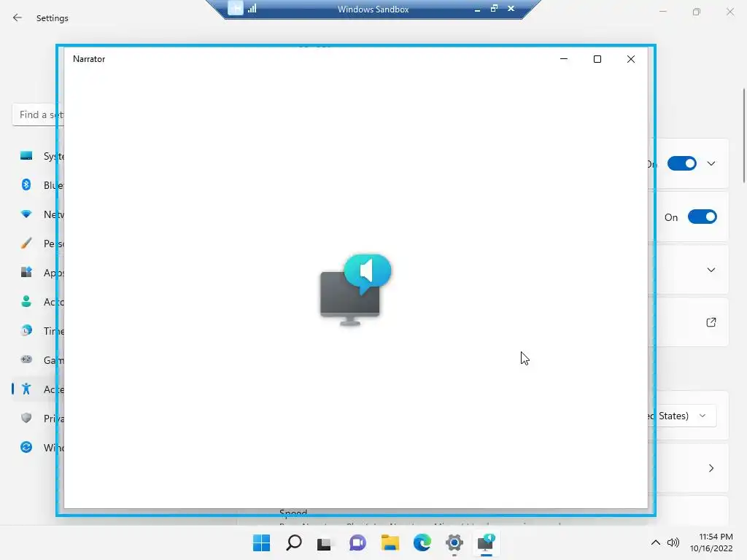Select the Time & language clock icon

(26, 330)
